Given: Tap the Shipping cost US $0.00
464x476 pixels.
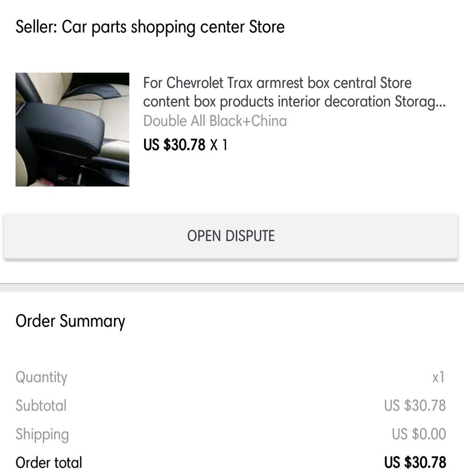Looking at the screenshot, I should (418, 434).
